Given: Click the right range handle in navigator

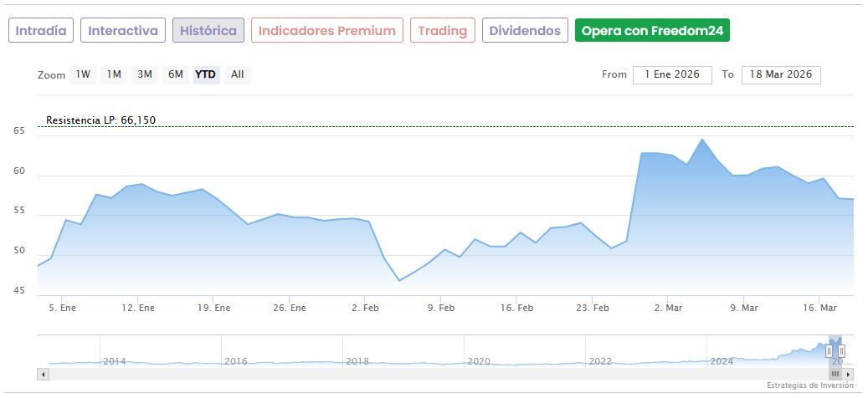Looking at the screenshot, I should (x=841, y=351).
